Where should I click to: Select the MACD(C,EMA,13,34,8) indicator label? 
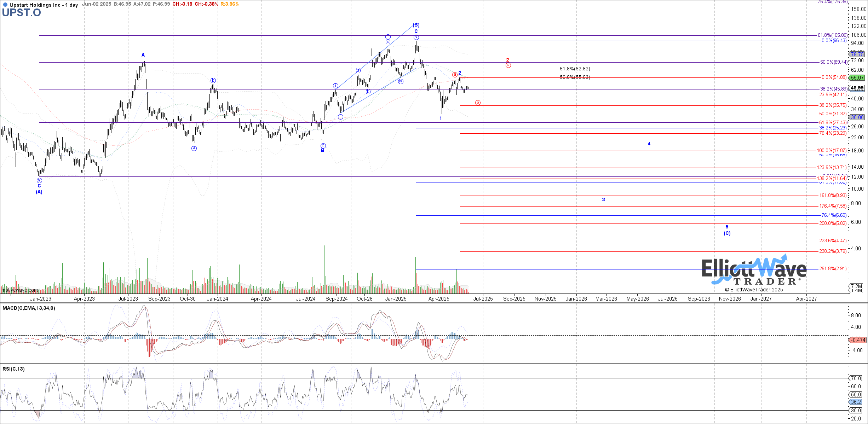pyautogui.click(x=29, y=308)
